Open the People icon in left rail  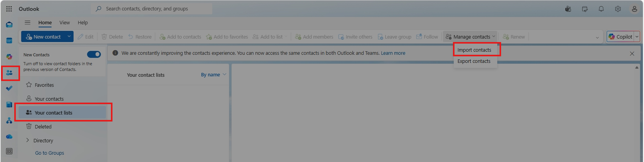(9, 73)
